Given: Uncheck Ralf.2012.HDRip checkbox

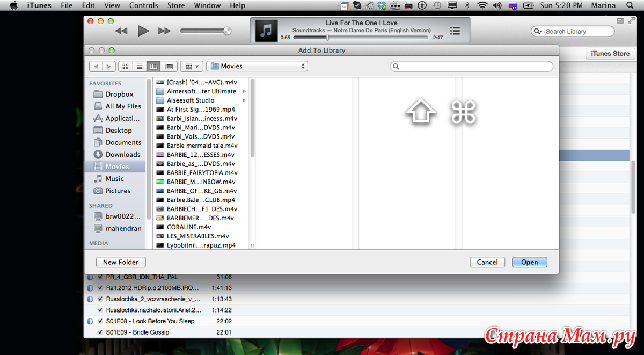Looking at the screenshot, I should pyautogui.click(x=100, y=288).
